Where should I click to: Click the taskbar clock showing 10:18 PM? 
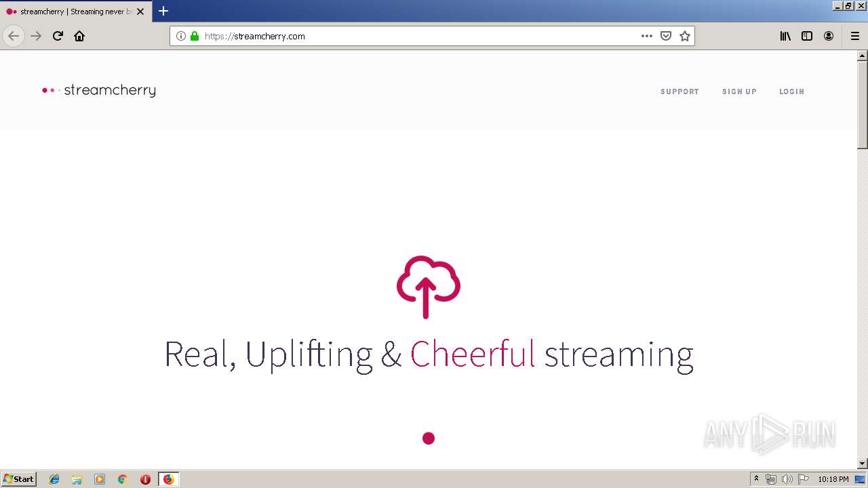[833, 479]
